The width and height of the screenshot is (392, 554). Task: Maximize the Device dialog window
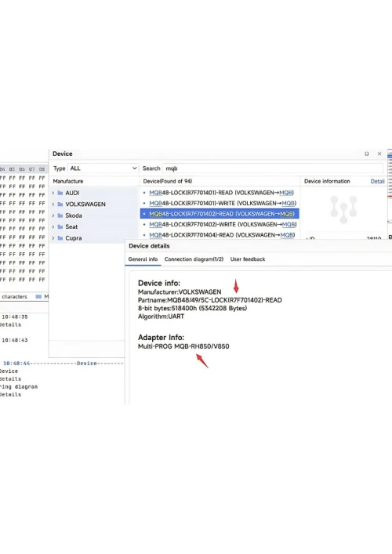pos(367,154)
